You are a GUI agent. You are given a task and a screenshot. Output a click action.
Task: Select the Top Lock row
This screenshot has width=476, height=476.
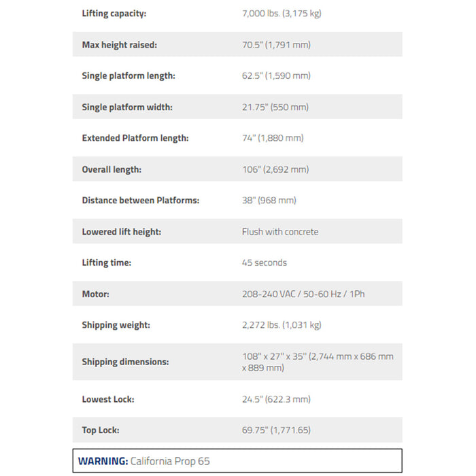click(x=237, y=430)
